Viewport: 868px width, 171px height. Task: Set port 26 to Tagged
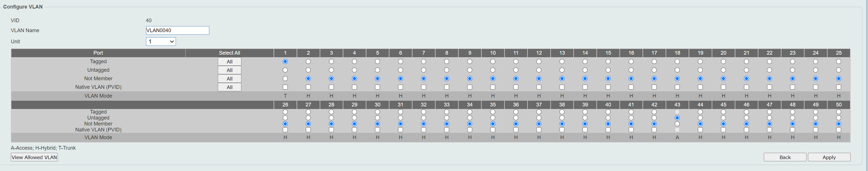click(x=285, y=112)
